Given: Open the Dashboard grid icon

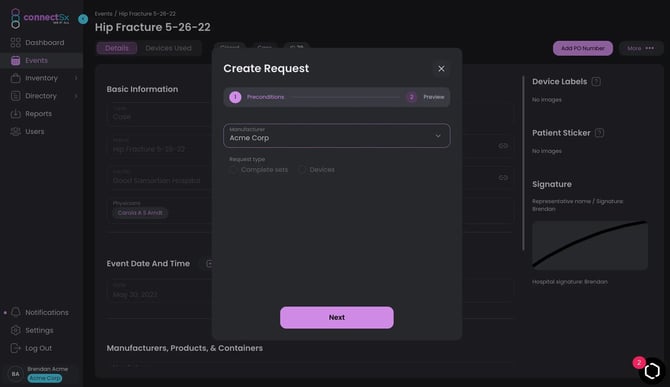Looking at the screenshot, I should (15, 42).
